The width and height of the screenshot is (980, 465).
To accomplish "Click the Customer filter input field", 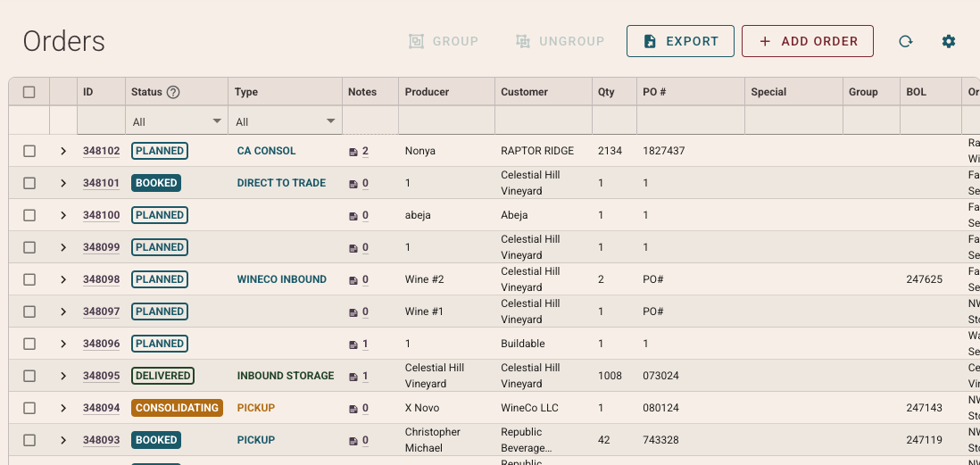I will (544, 120).
